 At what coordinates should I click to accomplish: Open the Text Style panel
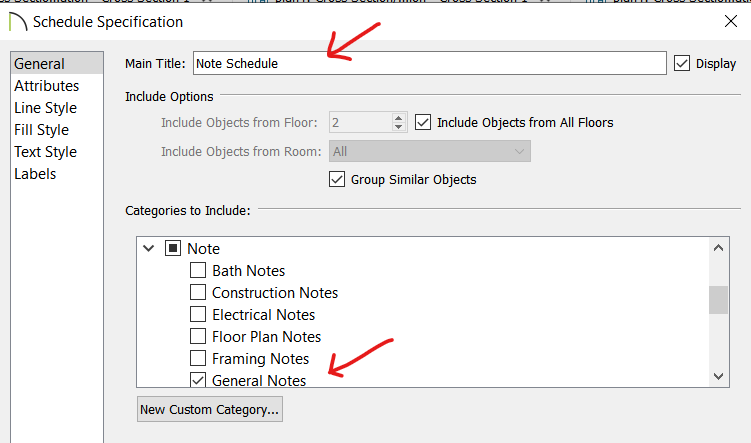point(46,152)
